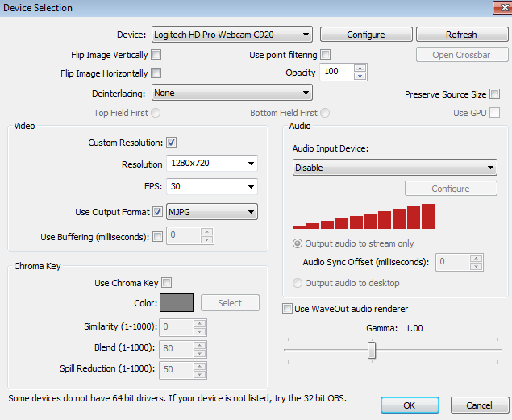Viewport: 512px width, 420px height.
Task: Select the Bottom Field First radio button
Action: 325,113
